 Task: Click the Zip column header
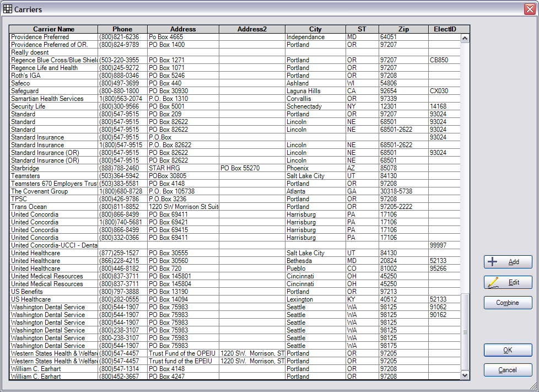pos(403,29)
